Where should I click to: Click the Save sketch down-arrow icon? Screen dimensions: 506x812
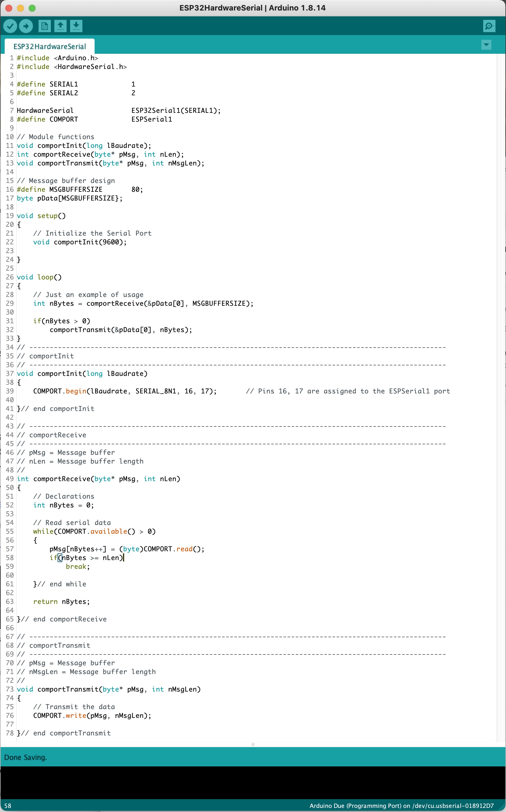click(76, 26)
